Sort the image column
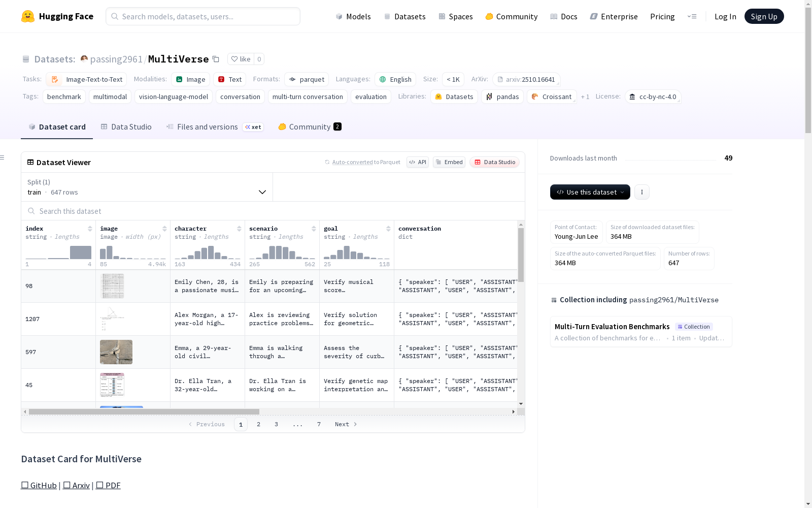812x508 pixels. coord(164,229)
